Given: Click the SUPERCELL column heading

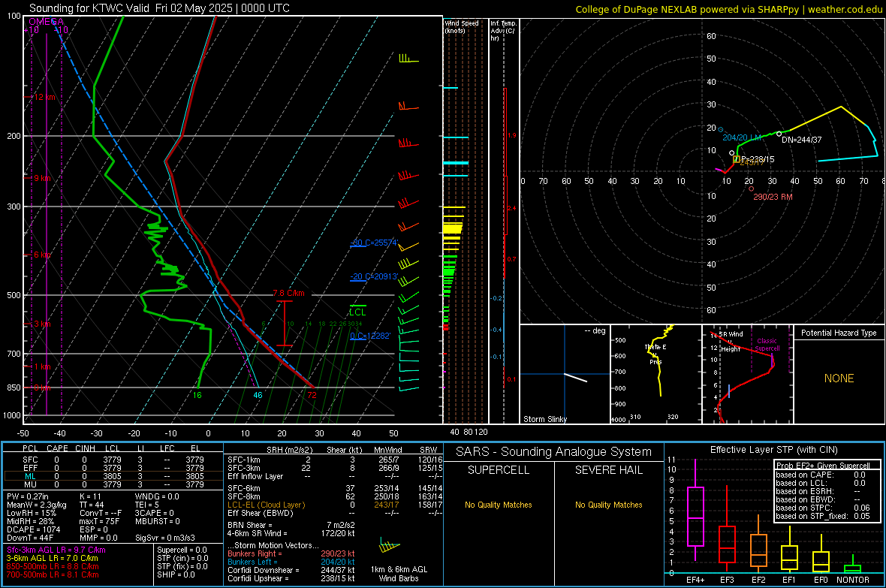Looking at the screenshot, I should (499, 470).
